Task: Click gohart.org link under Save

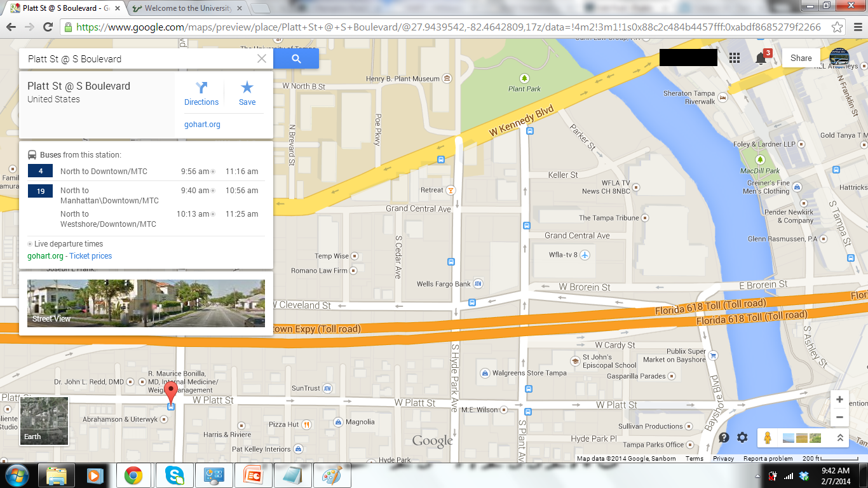Action: pos(202,125)
